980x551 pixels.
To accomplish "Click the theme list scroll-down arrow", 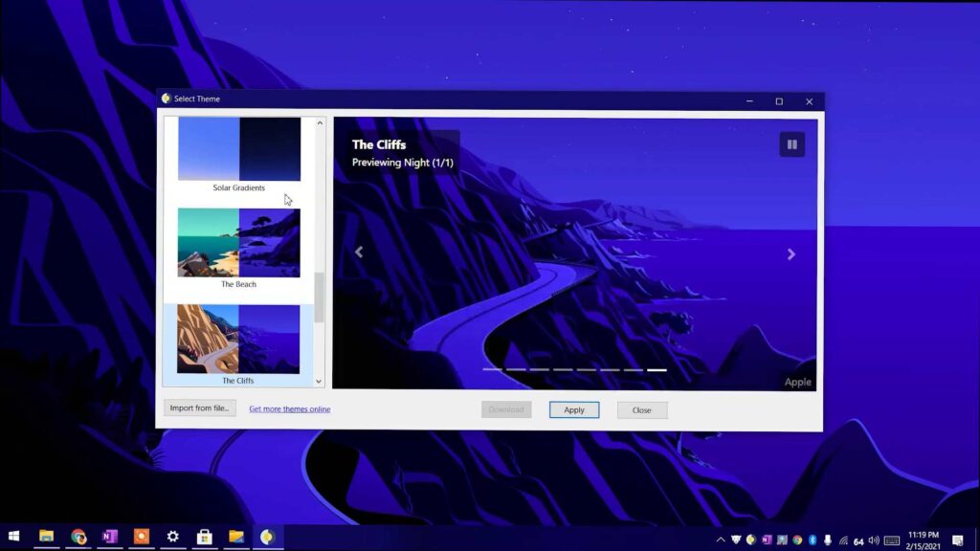I will click(319, 381).
